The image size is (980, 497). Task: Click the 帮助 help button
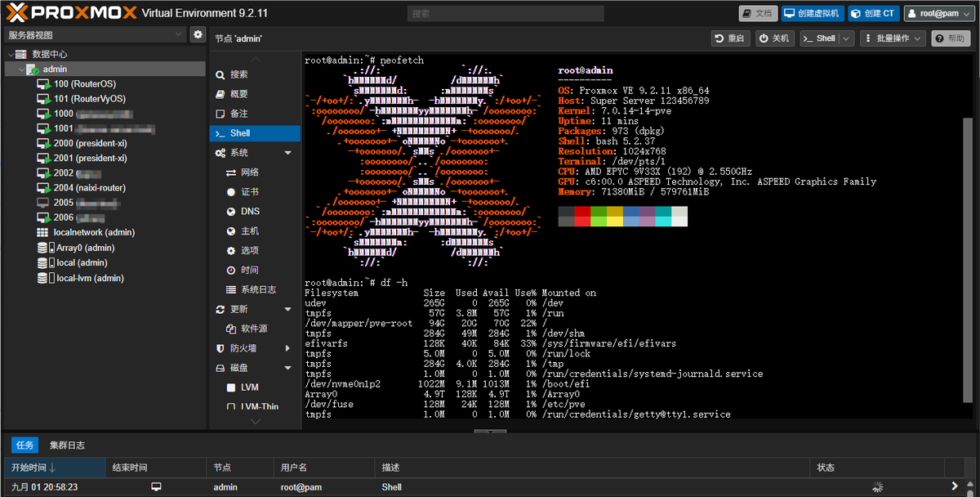(x=951, y=38)
